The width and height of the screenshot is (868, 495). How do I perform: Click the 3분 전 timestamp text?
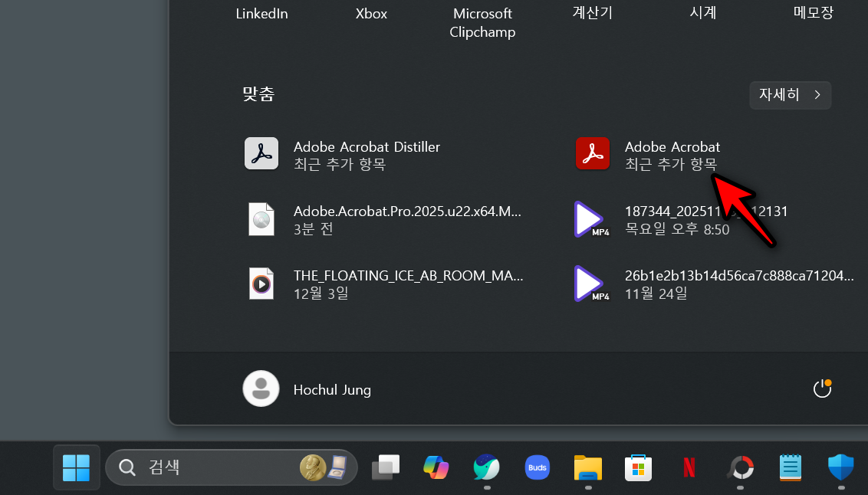click(x=314, y=229)
